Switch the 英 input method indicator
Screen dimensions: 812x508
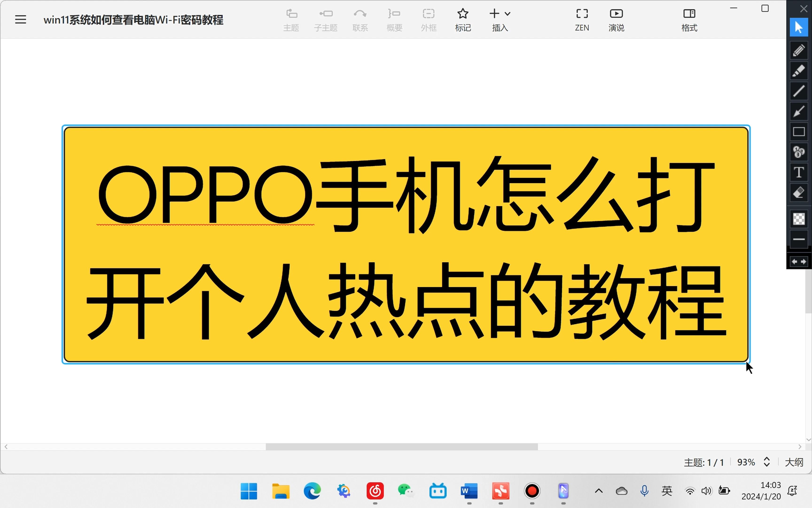pyautogui.click(x=667, y=491)
